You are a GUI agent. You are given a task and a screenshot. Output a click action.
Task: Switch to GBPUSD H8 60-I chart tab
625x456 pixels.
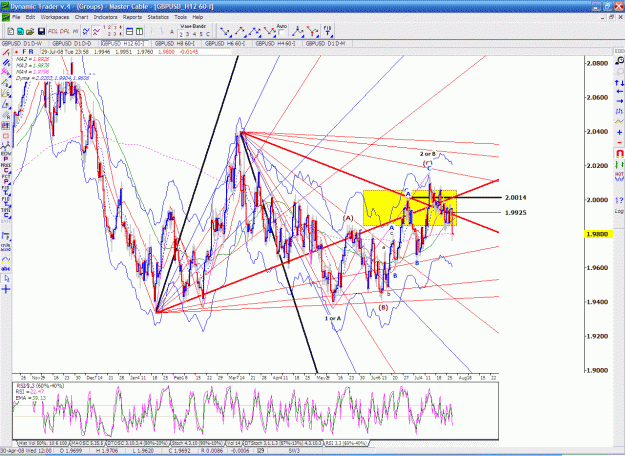175,43
